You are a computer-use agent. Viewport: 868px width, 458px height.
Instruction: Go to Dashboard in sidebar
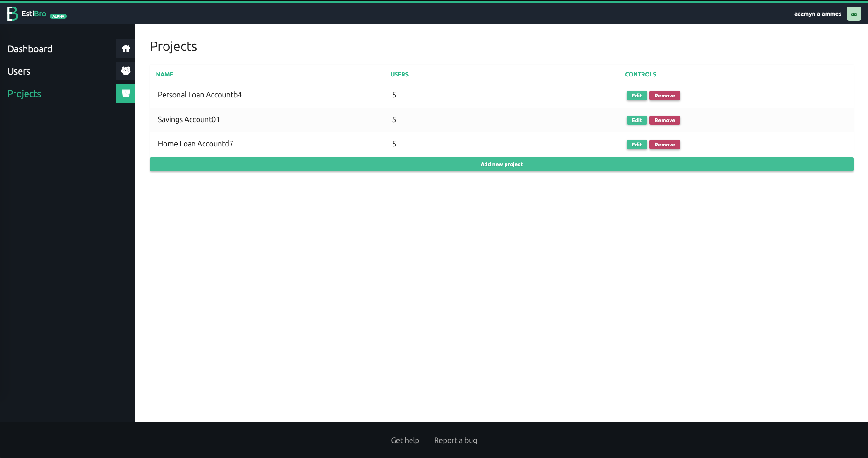30,49
